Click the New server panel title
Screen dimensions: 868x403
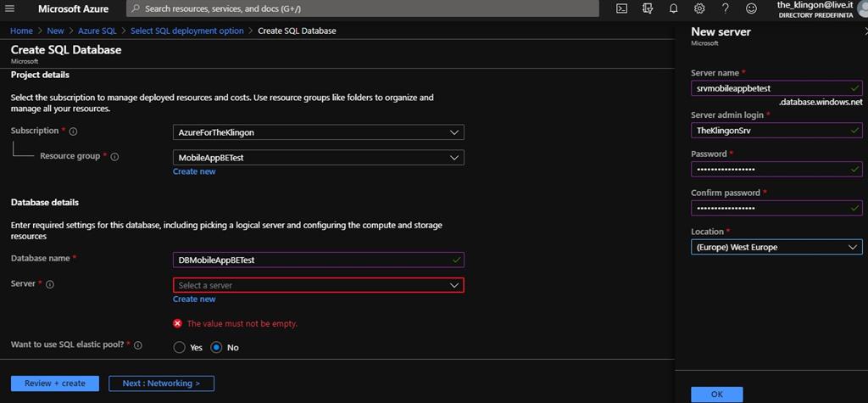[x=721, y=31]
